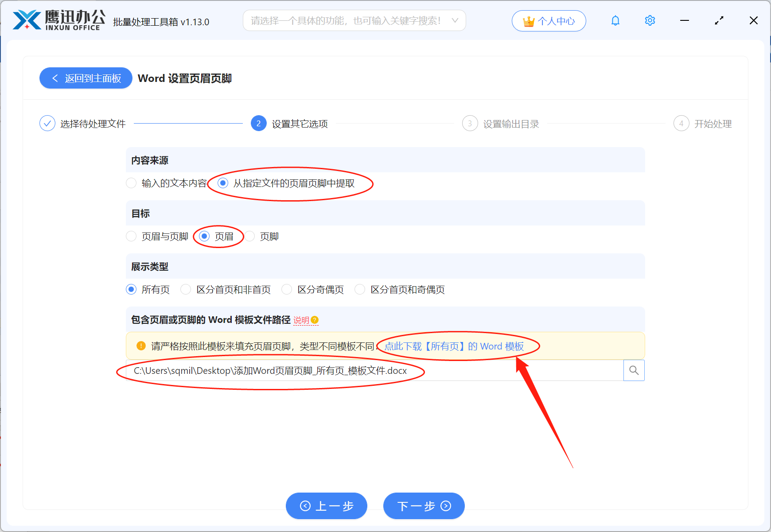Screen dimensions: 771x532
Task: Click the magnifier icon to browse template file
Action: point(634,370)
